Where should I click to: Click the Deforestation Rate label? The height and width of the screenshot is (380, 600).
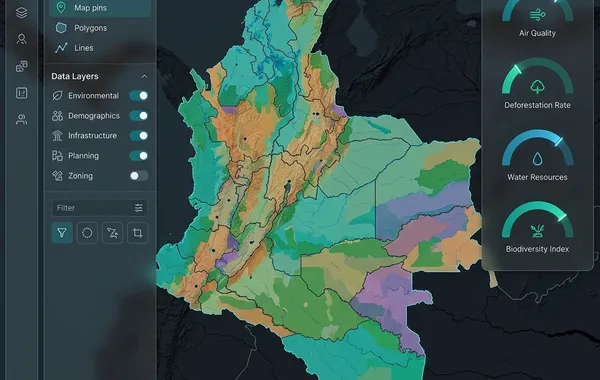[537, 105]
